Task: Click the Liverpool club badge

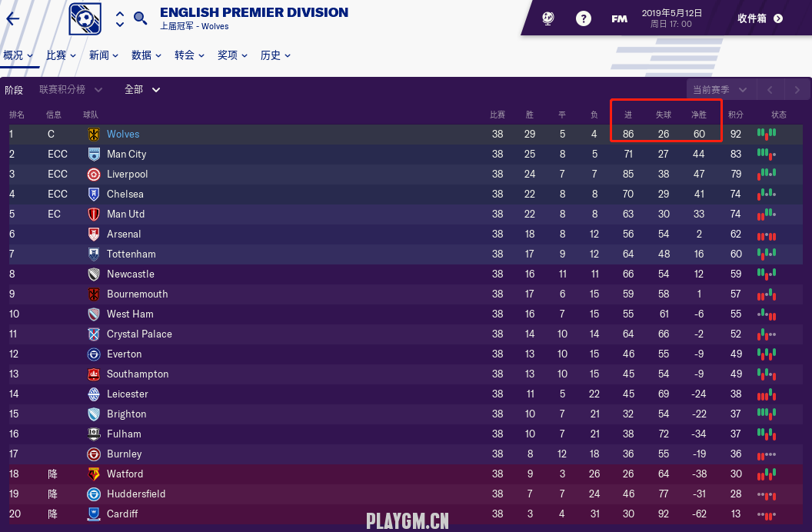Action: click(x=94, y=174)
